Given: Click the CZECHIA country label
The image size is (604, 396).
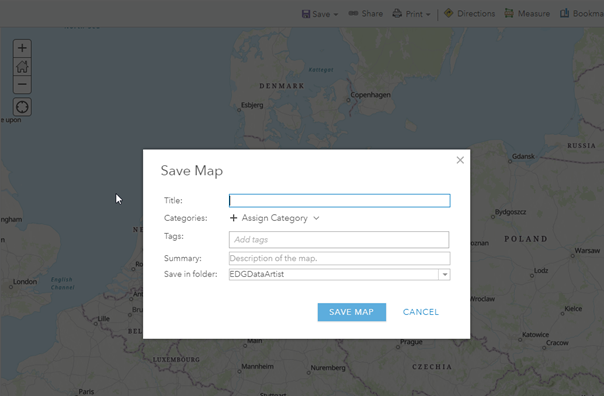Looking at the screenshot, I should coord(432,367).
